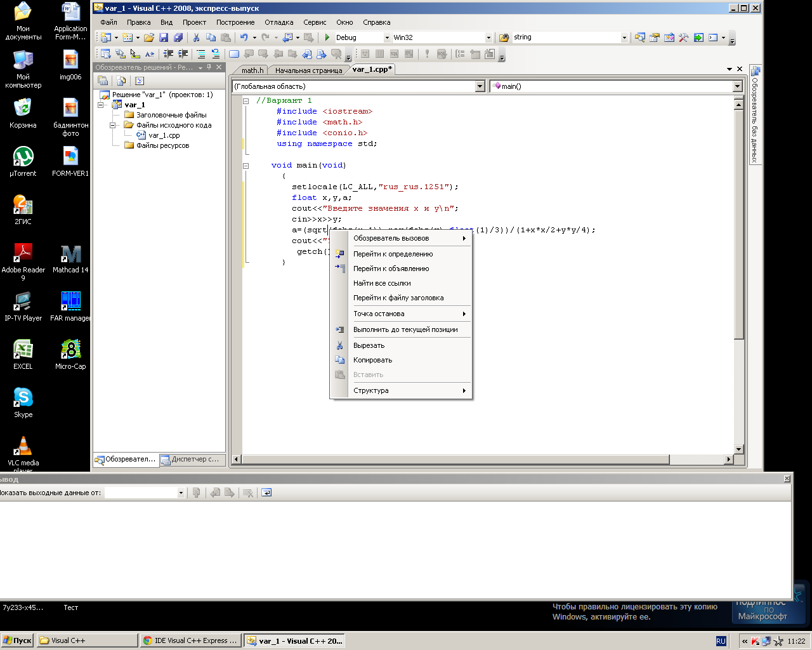
Task: Open the Debug configuration dropdown
Action: coord(387,37)
